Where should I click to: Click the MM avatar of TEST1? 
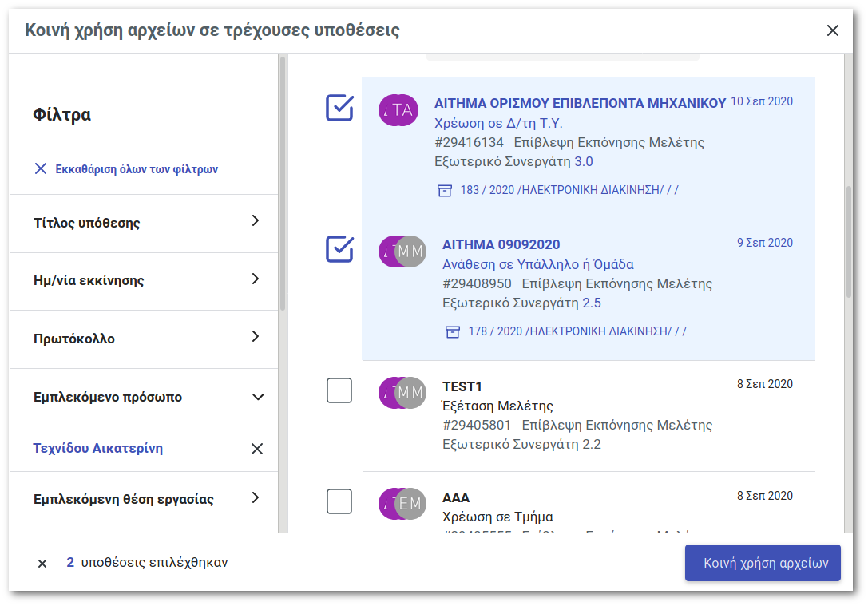(x=410, y=392)
